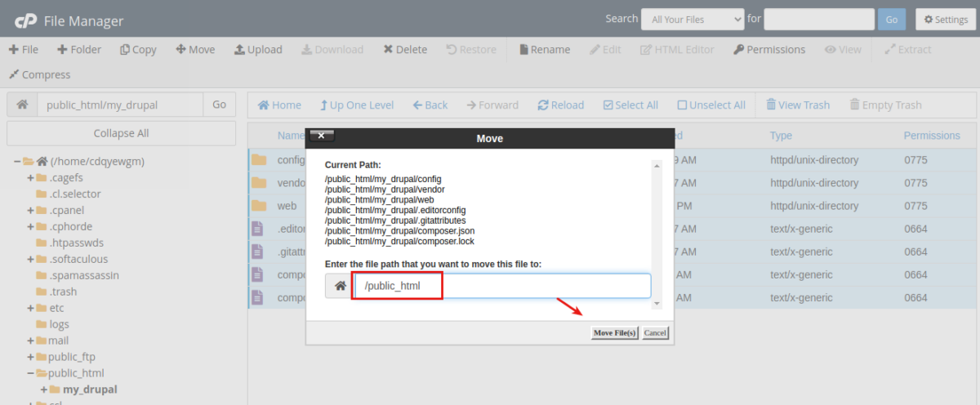Screen dimensions: 980x405
Task: Open the All Your Files search dropdown
Action: click(x=693, y=20)
